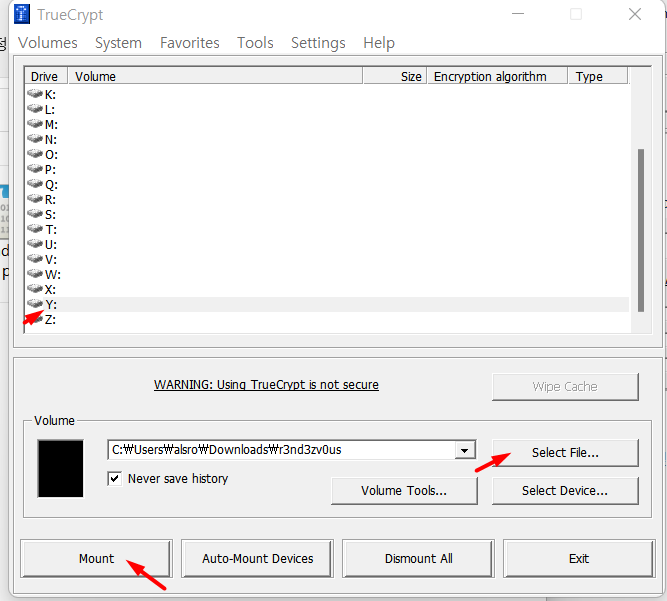Screen dimensions: 667x601
Task: Select the Q: drive icon
Action: [35, 184]
